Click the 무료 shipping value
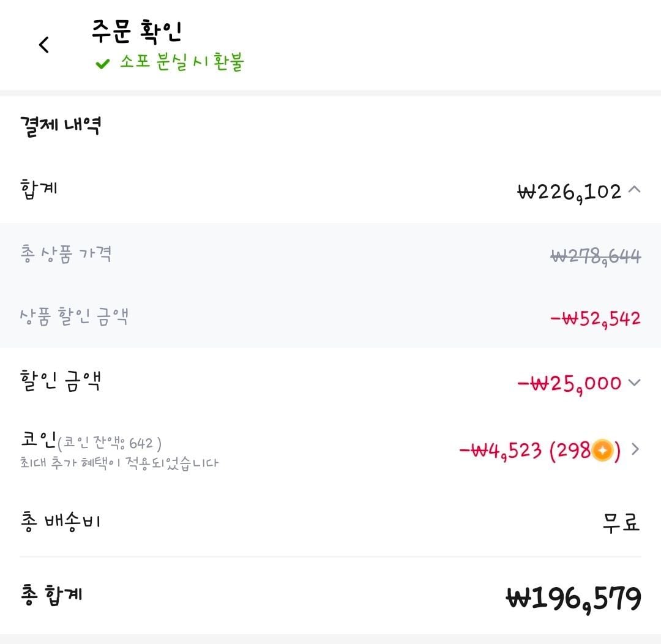 621,523
